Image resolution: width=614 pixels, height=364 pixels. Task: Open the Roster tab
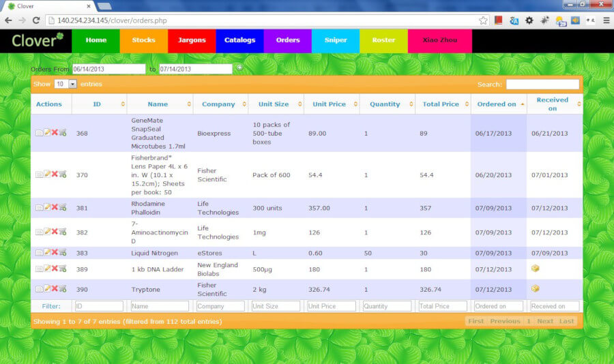pos(383,41)
